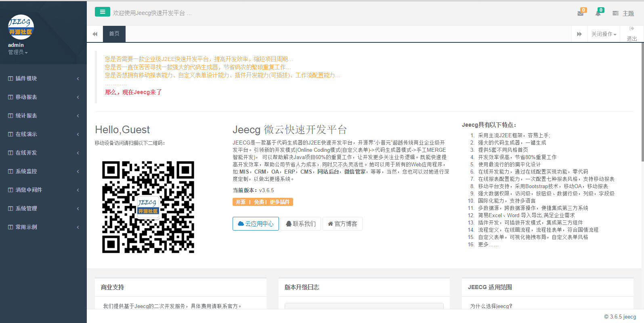This screenshot has width=644, height=323.
Task: Open the 系统管理 sidebar menu label
Action: coord(26,208)
